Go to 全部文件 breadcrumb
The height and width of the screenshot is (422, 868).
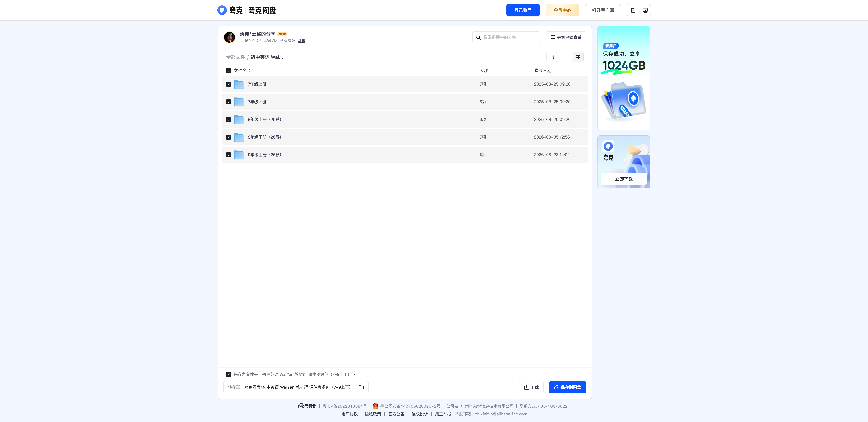(x=235, y=57)
